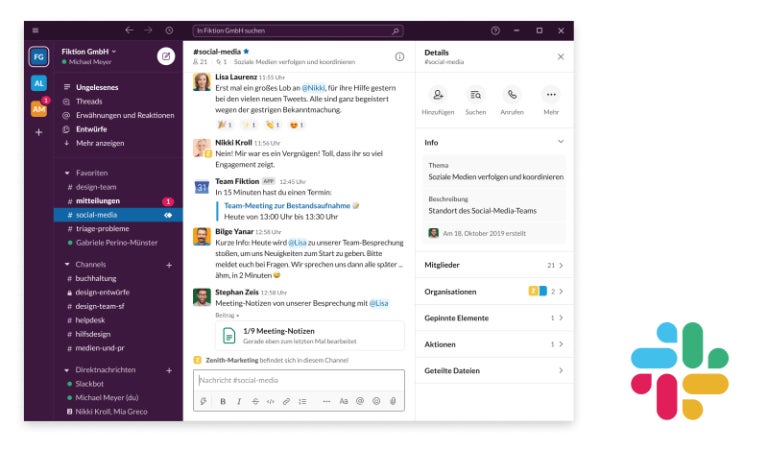Viewport: 780px width, 450px height.
Task: Click the search field 'In Fiktion GmbH suchen'
Action: click(x=298, y=31)
